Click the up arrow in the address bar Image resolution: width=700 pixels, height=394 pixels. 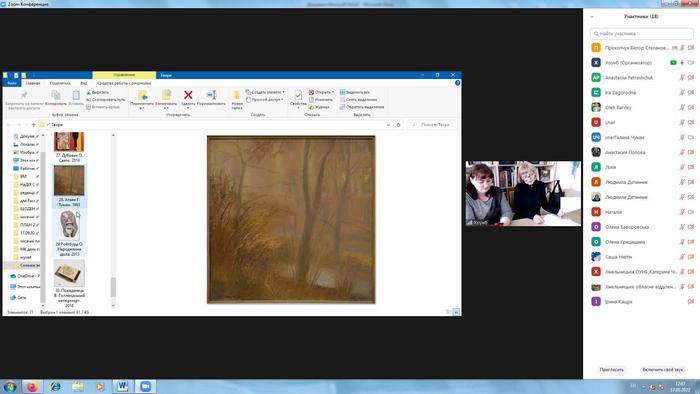coord(33,125)
